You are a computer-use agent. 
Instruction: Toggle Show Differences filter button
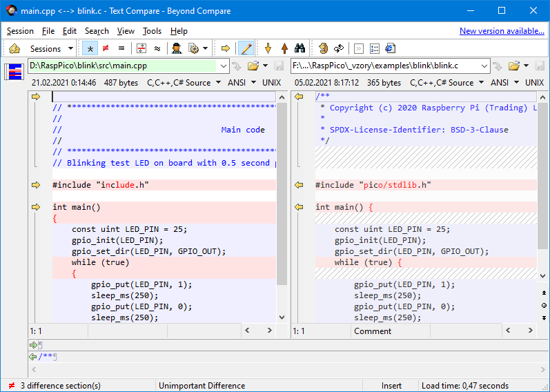pyautogui.click(x=106, y=48)
